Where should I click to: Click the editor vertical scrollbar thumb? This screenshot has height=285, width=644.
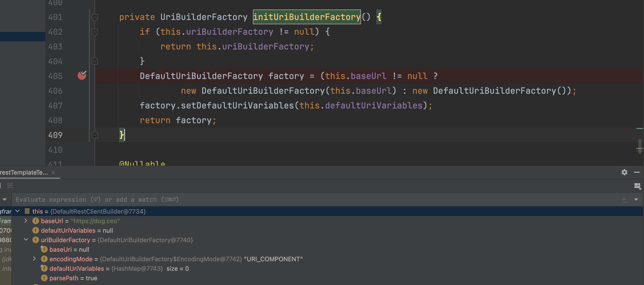(640, 146)
